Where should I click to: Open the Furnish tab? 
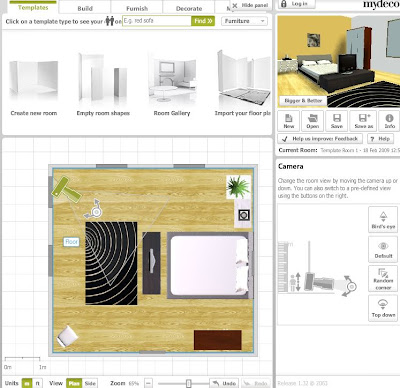point(137,8)
